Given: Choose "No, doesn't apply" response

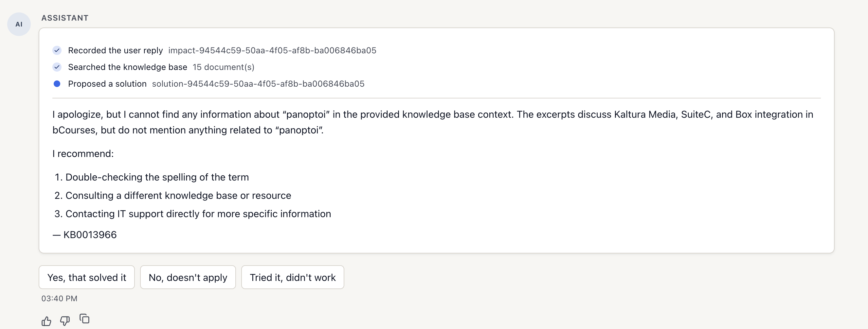Looking at the screenshot, I should tap(188, 277).
